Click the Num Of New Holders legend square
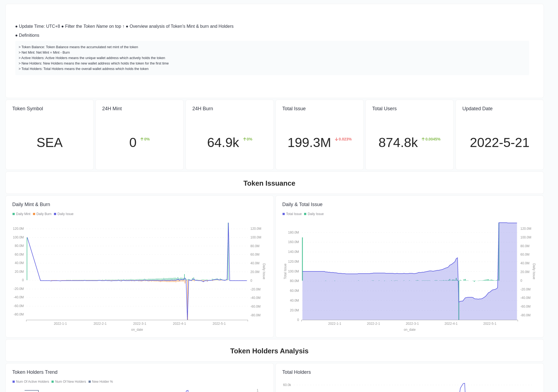The width and height of the screenshot is (558, 392). point(53,382)
